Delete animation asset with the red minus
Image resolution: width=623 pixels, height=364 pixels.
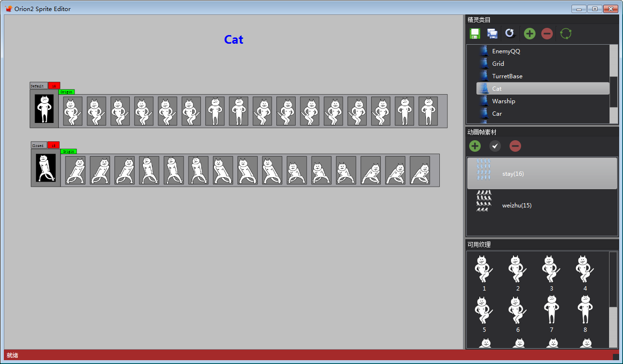coord(515,146)
